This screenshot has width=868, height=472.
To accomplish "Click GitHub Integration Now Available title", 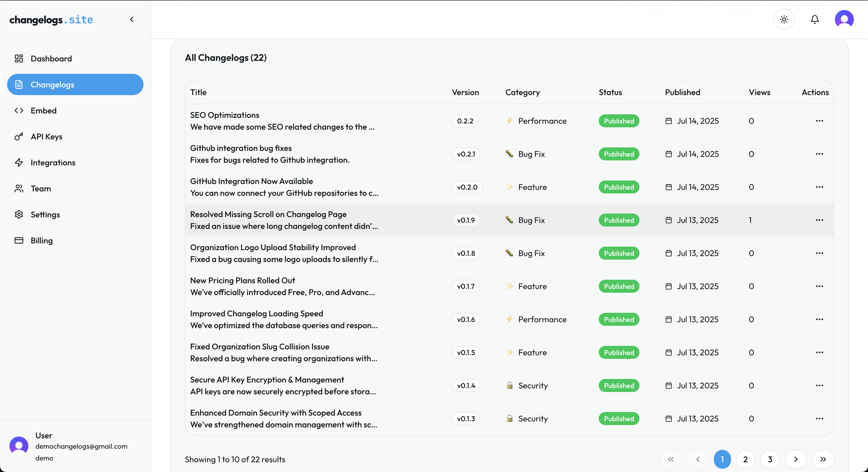I will point(251,181).
